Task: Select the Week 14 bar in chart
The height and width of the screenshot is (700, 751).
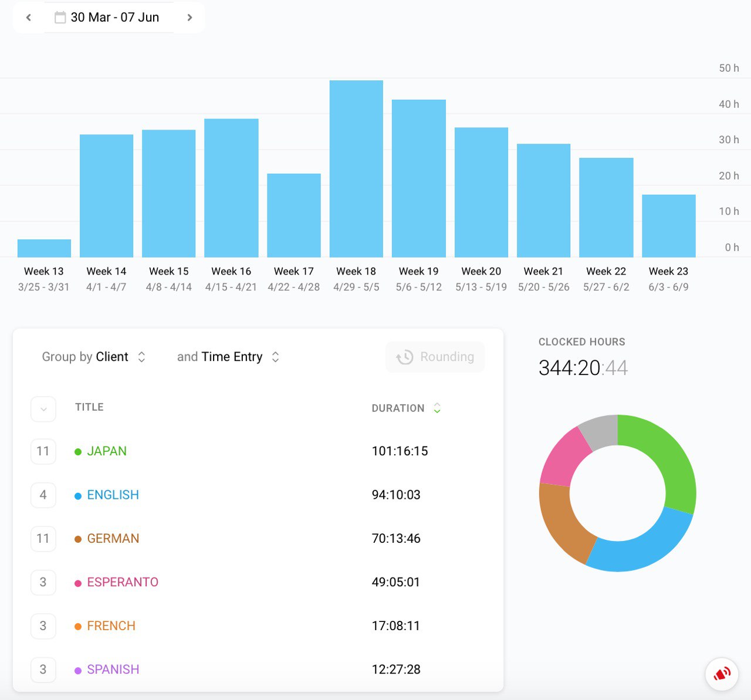Action: 106,196
